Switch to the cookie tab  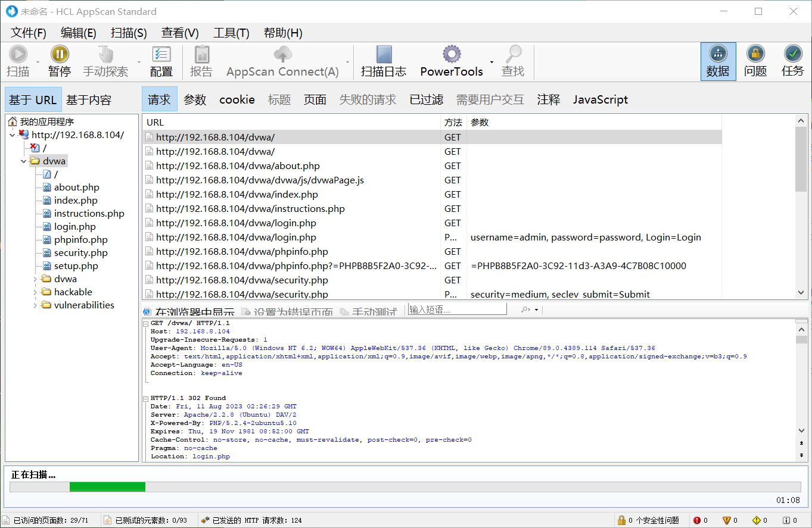coord(237,99)
